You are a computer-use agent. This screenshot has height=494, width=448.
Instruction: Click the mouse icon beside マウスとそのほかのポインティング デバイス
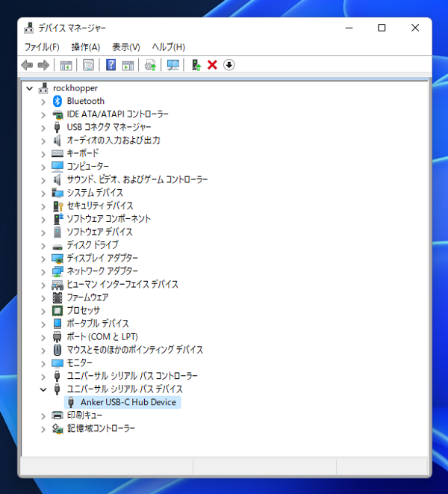(x=57, y=350)
